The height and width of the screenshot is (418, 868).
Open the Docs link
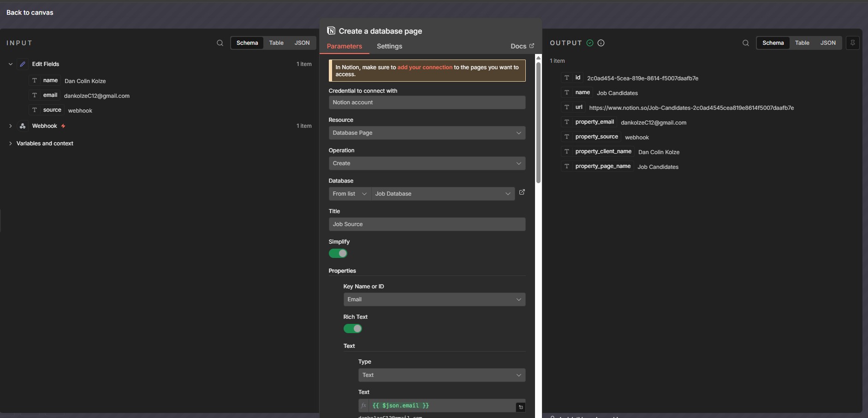522,46
